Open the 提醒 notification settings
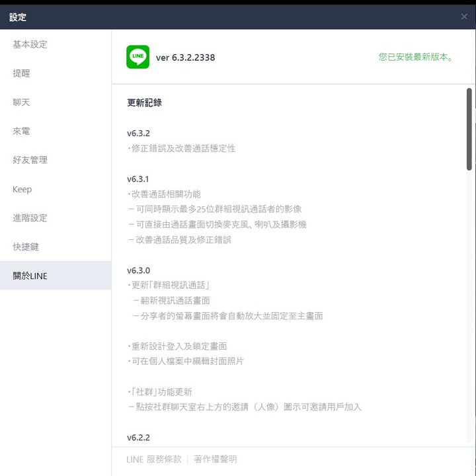The image size is (476, 476). tap(56, 73)
